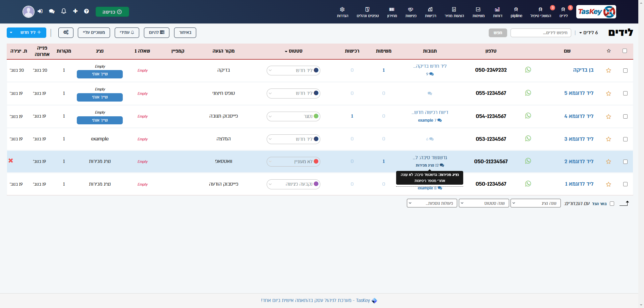Image resolution: width=644 pixels, height=308 pixels.
Task: Open lead link ליד לדוגמא 3
Action: 579,139
